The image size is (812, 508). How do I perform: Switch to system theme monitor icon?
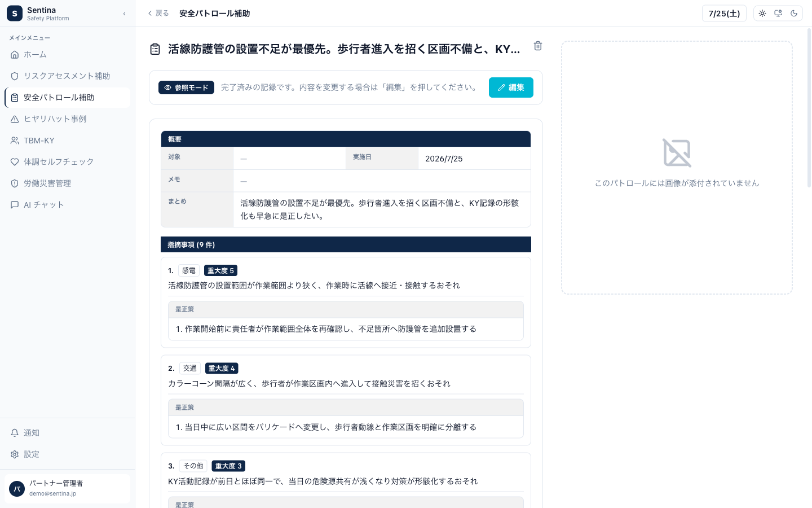click(778, 14)
